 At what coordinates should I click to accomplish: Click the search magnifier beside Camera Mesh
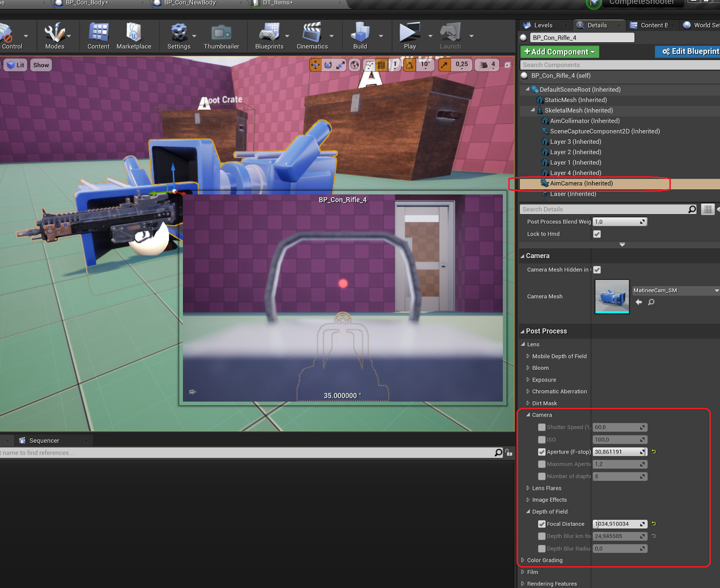click(x=651, y=302)
